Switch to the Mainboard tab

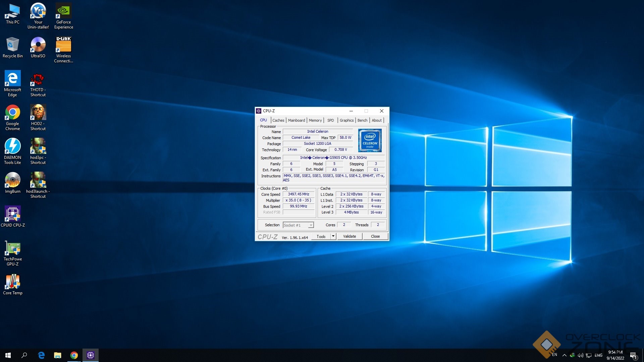point(297,120)
